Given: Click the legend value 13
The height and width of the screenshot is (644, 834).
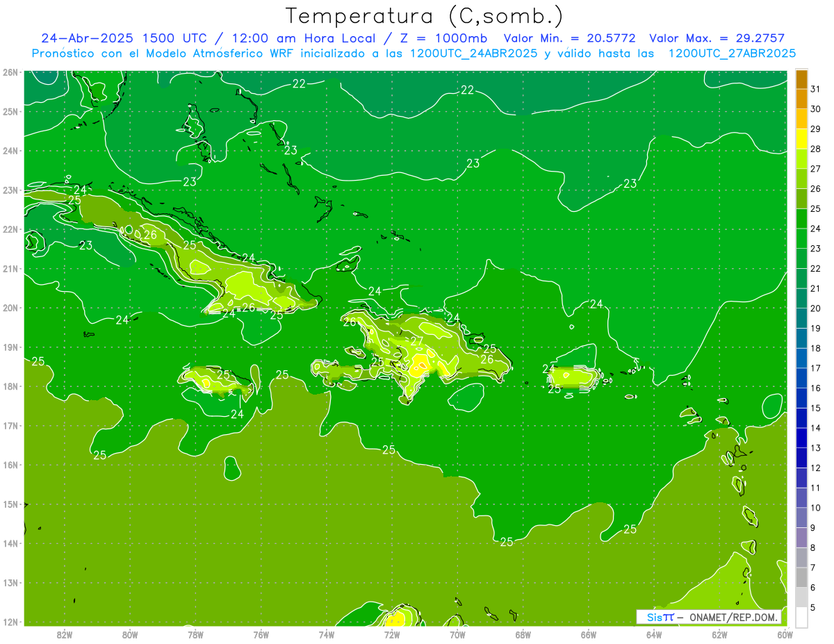Looking at the screenshot, I should pyautogui.click(x=815, y=447).
